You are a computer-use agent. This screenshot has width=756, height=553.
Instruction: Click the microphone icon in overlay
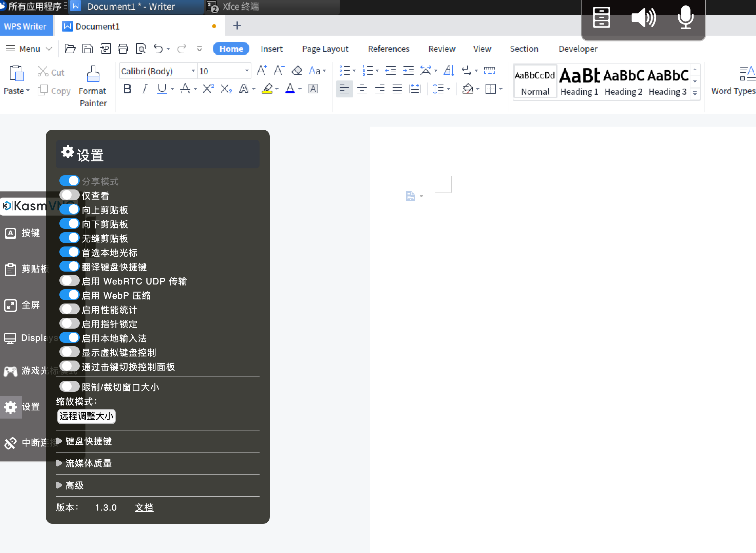coord(685,18)
